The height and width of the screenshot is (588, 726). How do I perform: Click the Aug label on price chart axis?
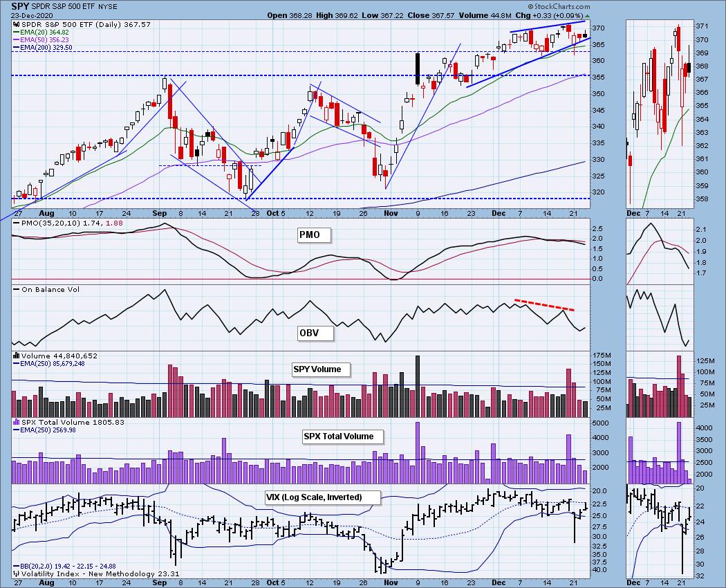click(46, 214)
